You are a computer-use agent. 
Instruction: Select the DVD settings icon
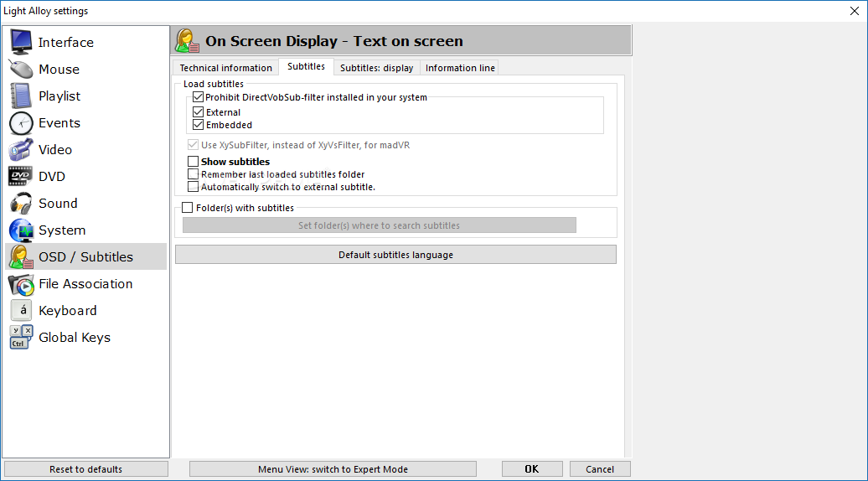(x=20, y=176)
